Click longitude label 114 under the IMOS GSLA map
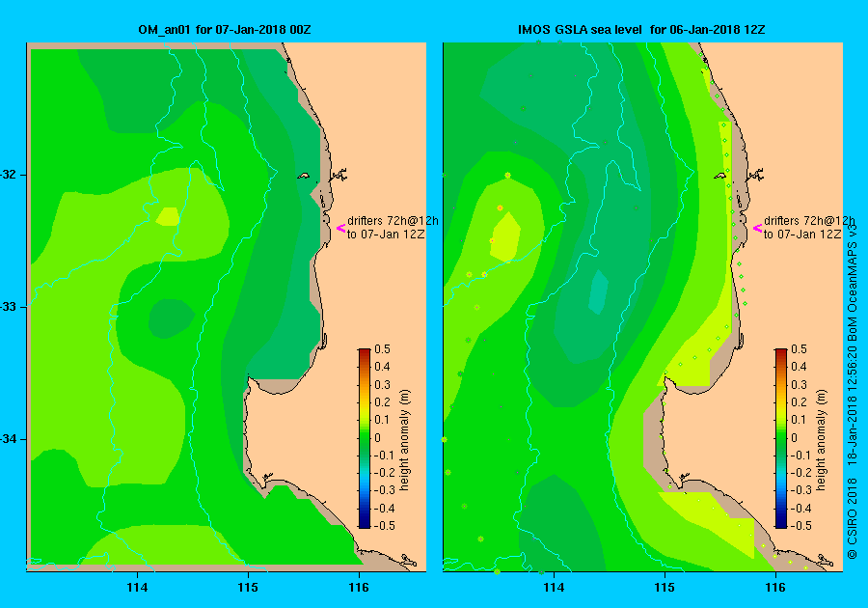 (554, 588)
